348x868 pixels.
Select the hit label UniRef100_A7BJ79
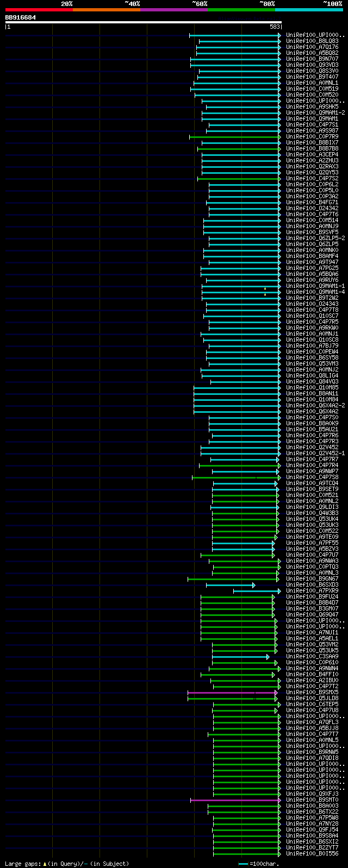(x=312, y=345)
